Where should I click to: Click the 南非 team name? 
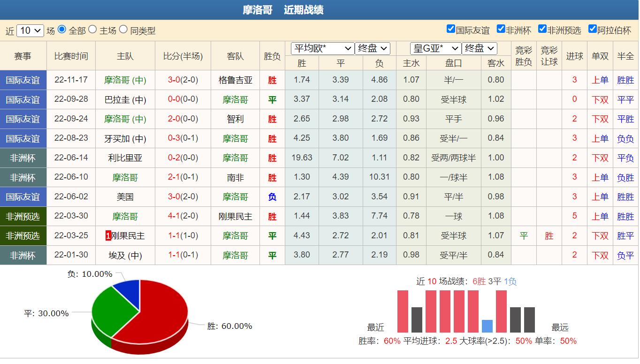(235, 178)
